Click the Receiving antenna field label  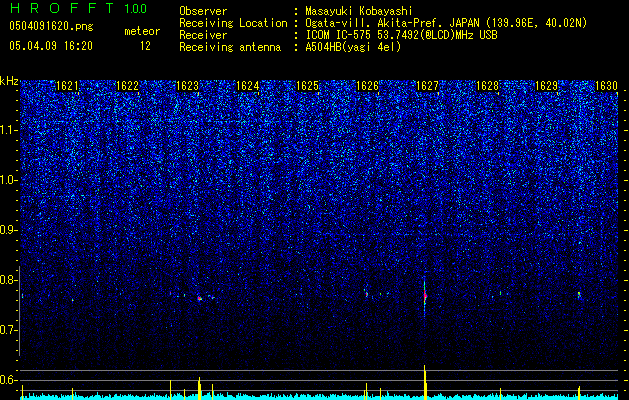coord(230,47)
